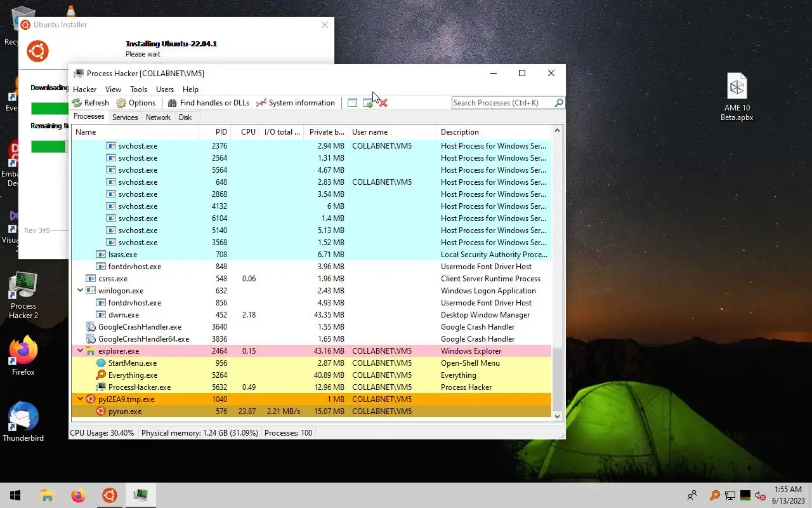Click the Ubuntu logo in the installer window
The width and height of the screenshot is (812, 508).
(37, 51)
